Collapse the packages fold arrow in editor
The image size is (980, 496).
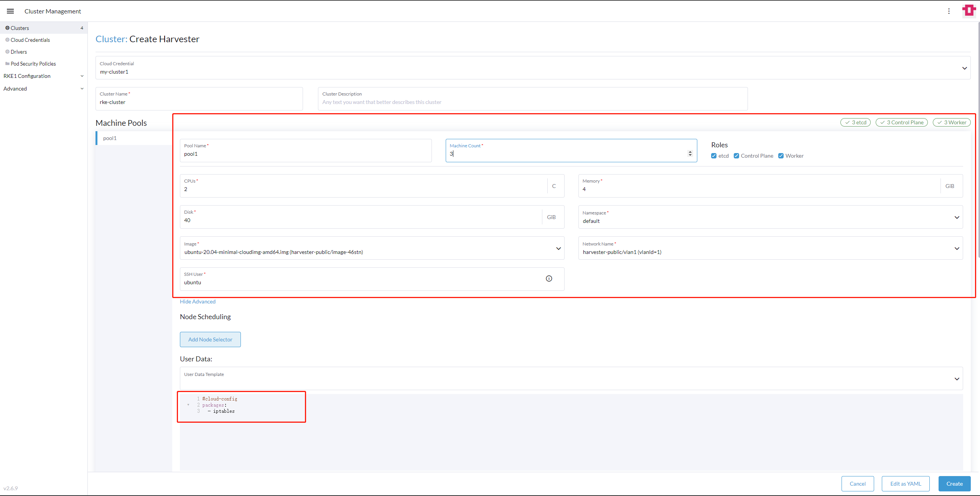coord(188,405)
